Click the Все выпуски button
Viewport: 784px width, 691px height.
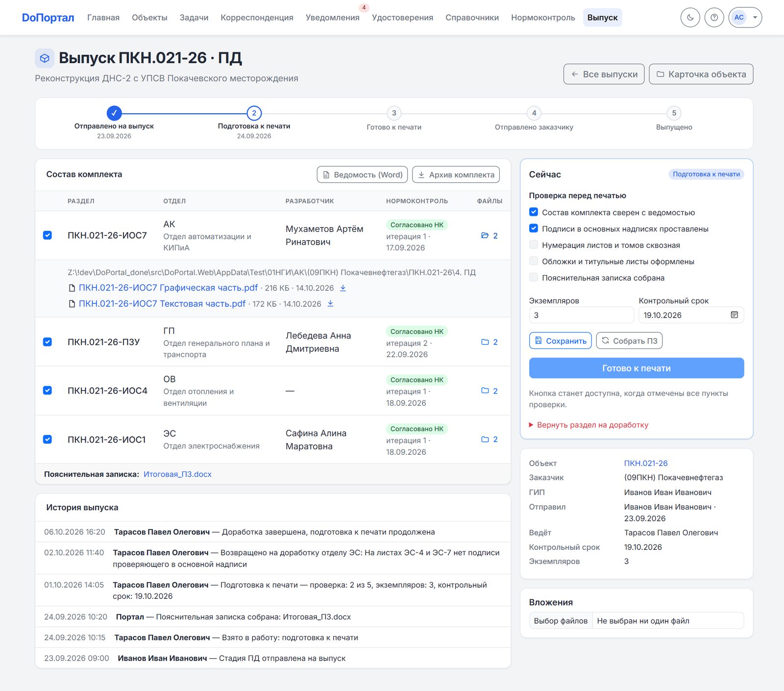tap(604, 74)
